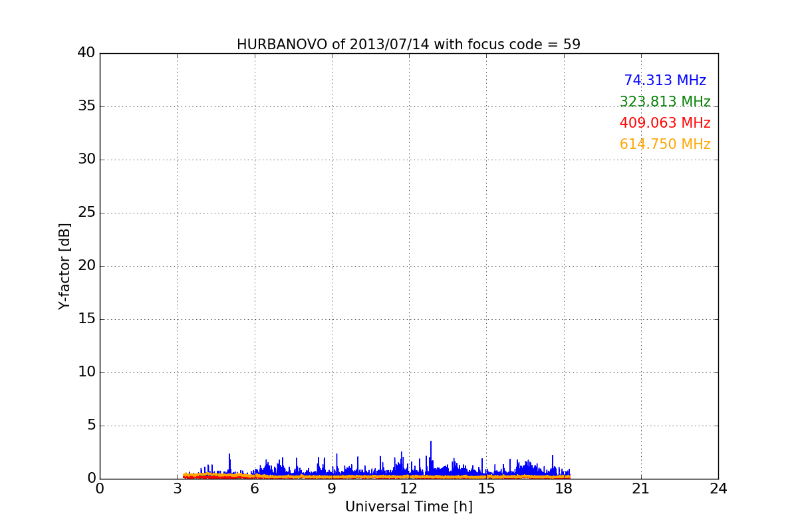Select the 409.063 MHz legend label
Screen dimensions: 798x532
tap(665, 123)
